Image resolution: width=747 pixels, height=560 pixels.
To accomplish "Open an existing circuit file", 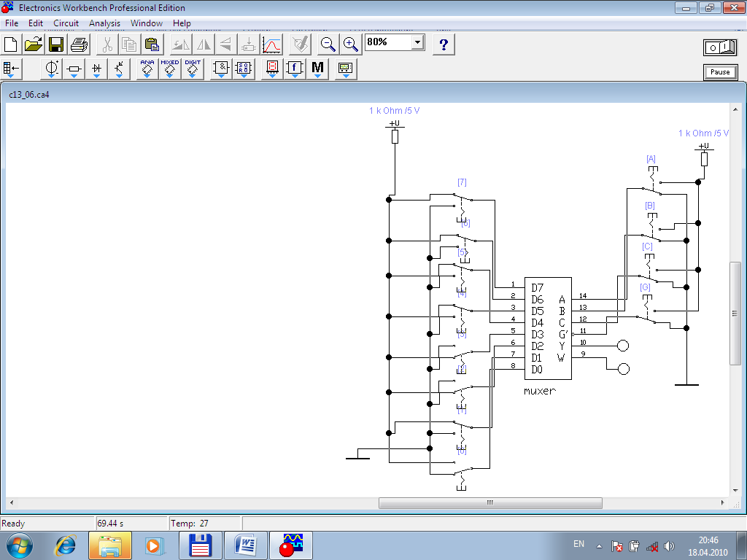I will (34, 44).
